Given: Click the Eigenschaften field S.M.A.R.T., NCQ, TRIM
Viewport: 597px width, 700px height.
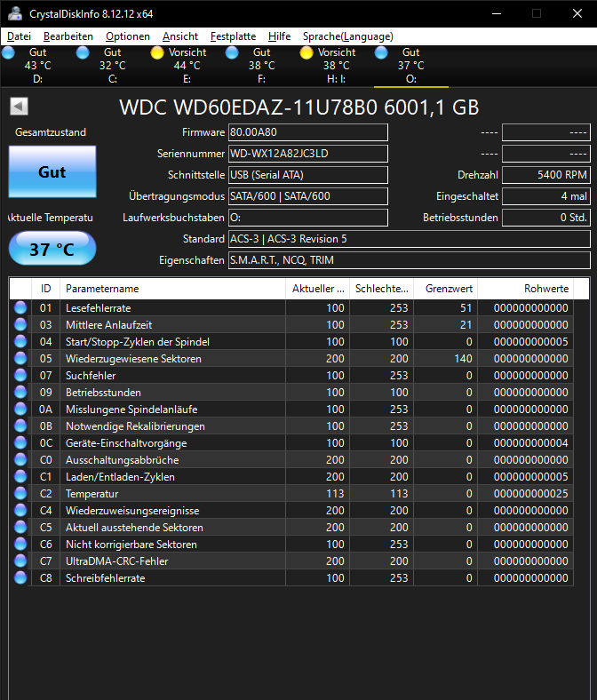Looking at the screenshot, I should (410, 260).
